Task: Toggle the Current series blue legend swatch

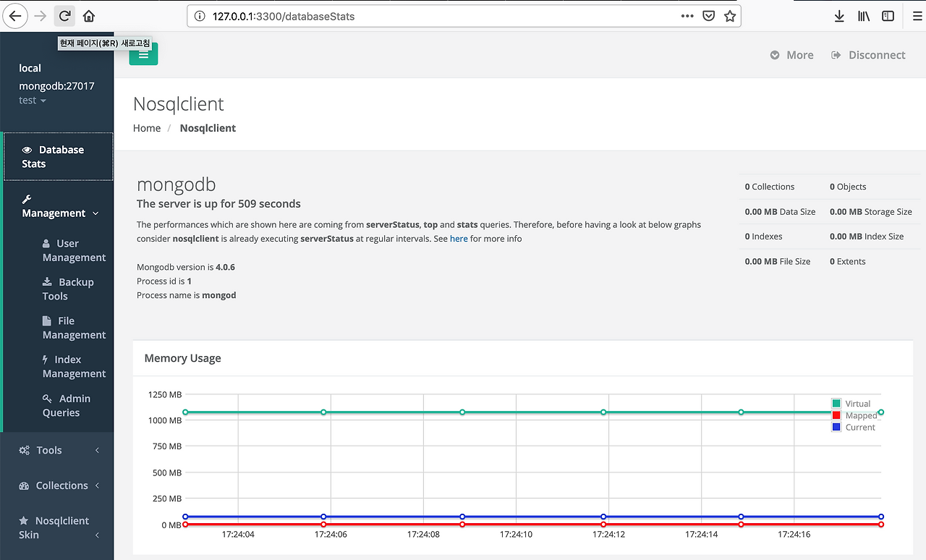Action: [836, 427]
